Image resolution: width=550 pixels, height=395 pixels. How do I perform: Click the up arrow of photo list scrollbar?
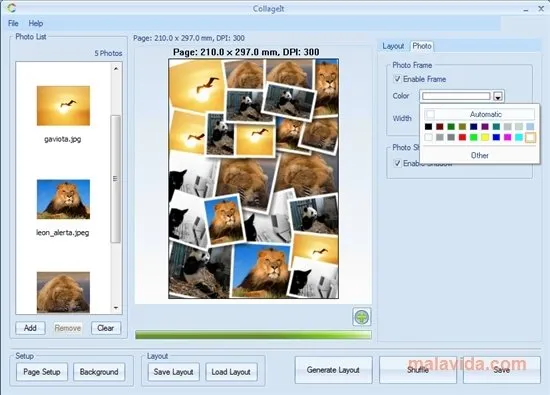(x=116, y=69)
